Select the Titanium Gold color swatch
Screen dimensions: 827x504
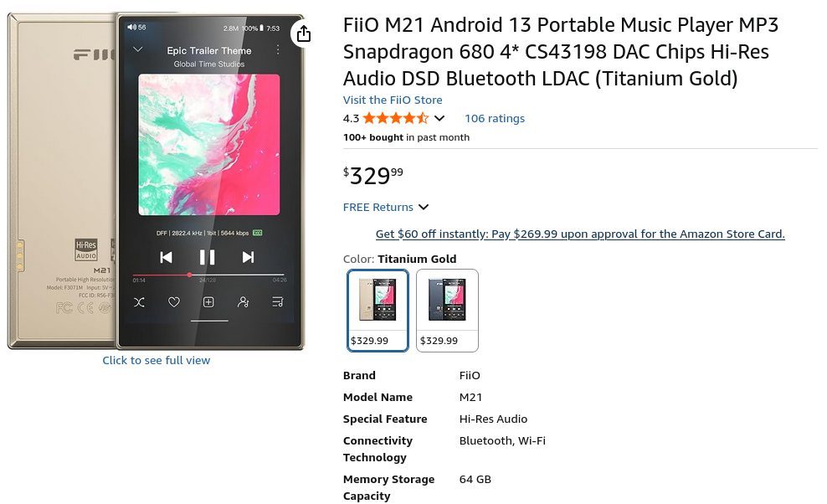pos(378,311)
